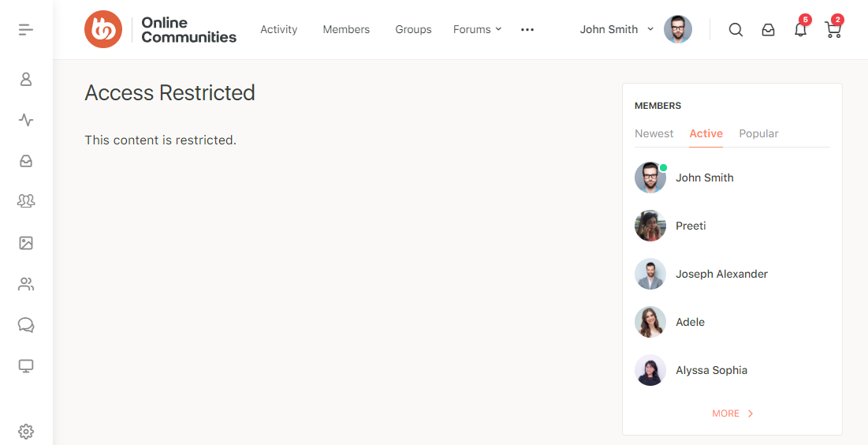
Task: Open the members icon in sidebar
Action: click(26, 284)
